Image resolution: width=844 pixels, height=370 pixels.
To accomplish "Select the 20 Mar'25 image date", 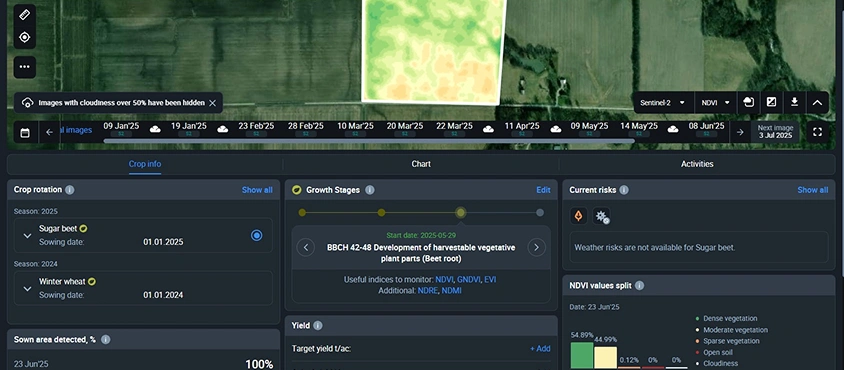I will (x=405, y=129).
